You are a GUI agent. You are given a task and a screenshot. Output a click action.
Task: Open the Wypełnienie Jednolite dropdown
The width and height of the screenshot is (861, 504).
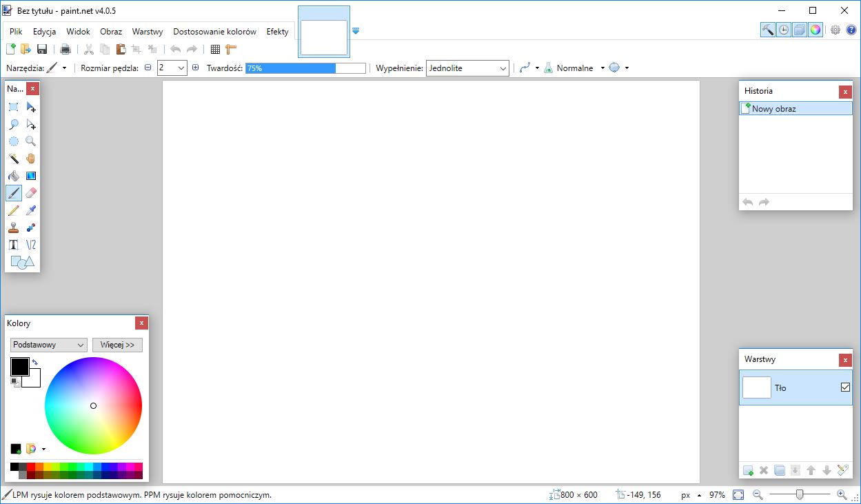[x=467, y=68]
